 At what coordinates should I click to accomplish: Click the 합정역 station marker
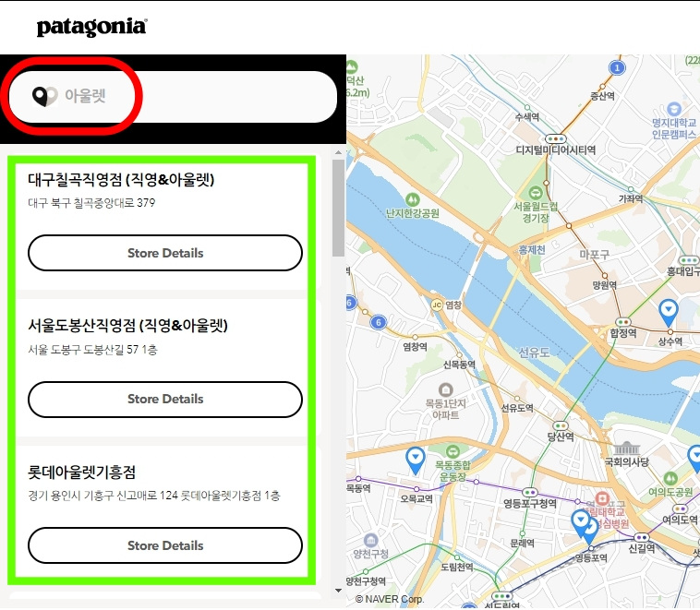pos(622,322)
